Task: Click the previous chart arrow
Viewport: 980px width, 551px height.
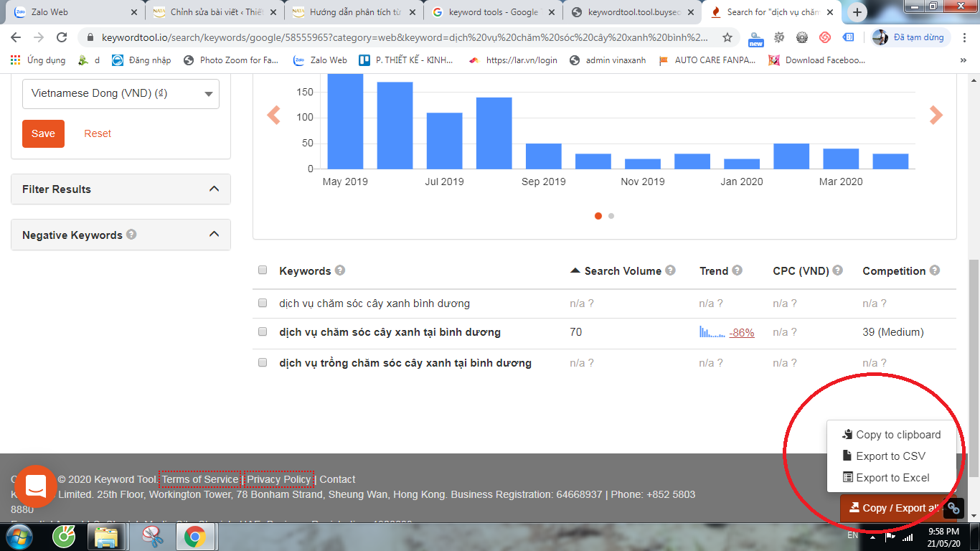Action: tap(273, 115)
